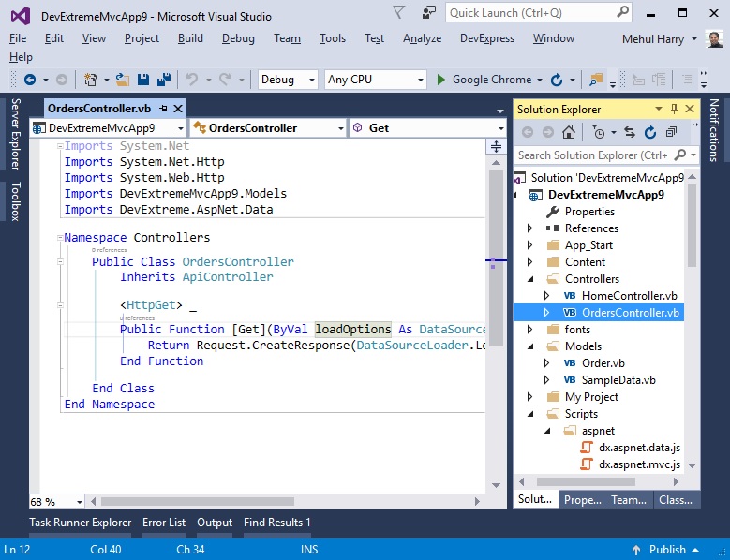Collapse the HttpGet function outlining toggle

(x=60, y=305)
